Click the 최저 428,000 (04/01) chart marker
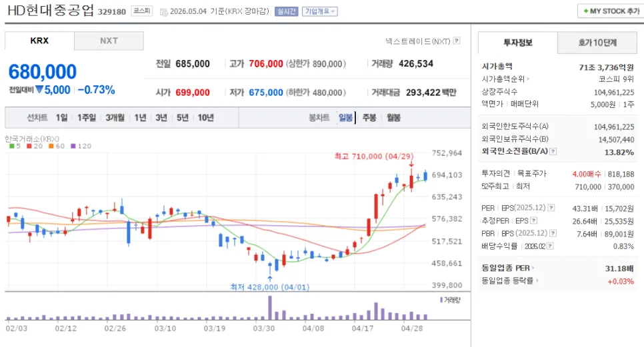This screenshot has height=347, width=644. 270,287
